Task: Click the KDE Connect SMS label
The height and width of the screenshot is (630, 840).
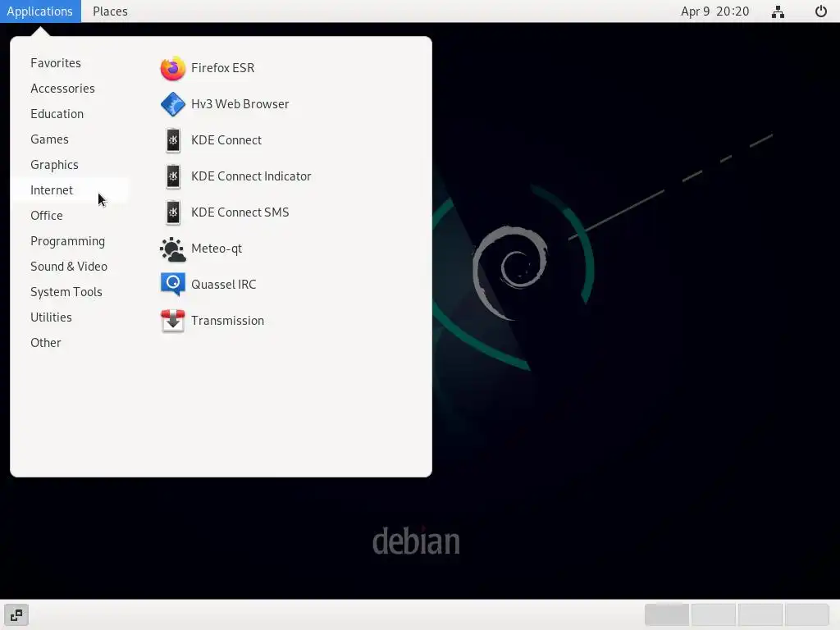Action: [240, 212]
